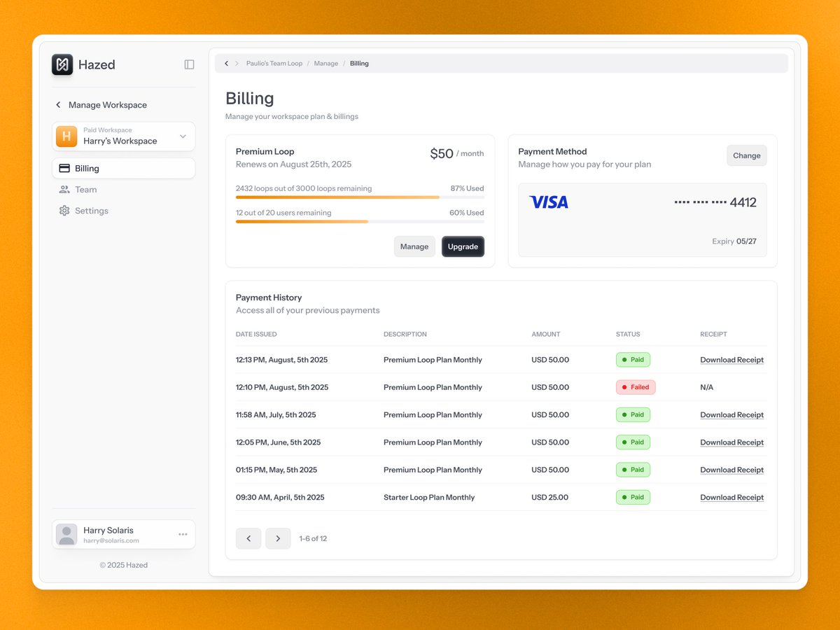Click Receipt column header
The image size is (840, 630).
(714, 335)
